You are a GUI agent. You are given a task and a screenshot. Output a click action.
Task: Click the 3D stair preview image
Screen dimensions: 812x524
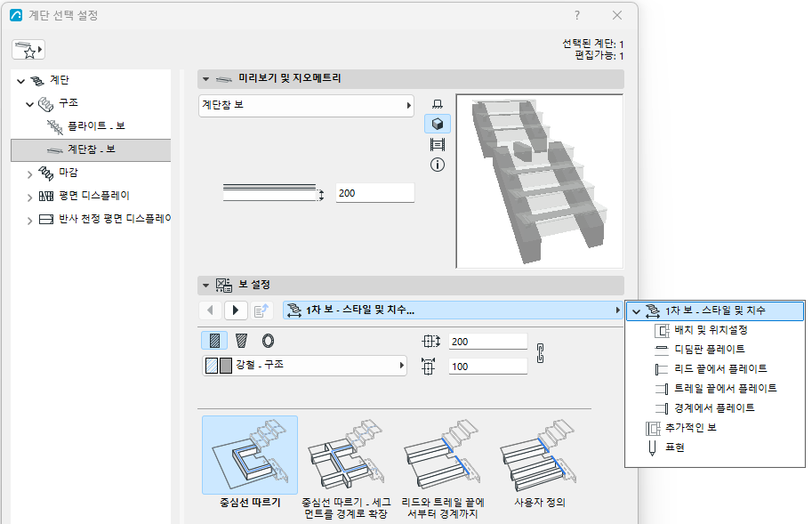[540, 181]
